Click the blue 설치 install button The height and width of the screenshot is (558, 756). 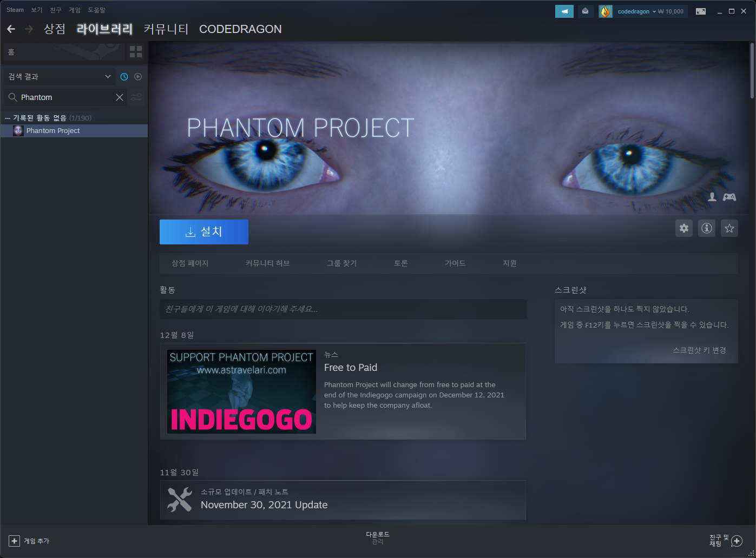204,232
